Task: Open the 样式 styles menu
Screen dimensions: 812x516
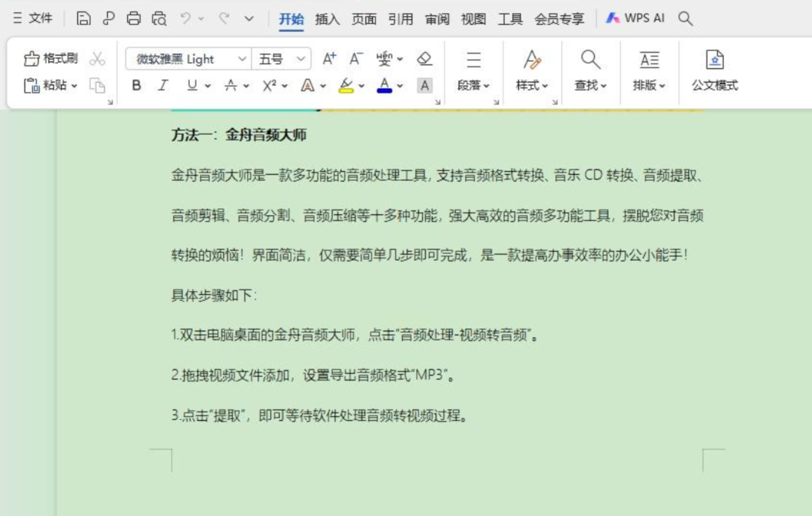Action: point(532,71)
